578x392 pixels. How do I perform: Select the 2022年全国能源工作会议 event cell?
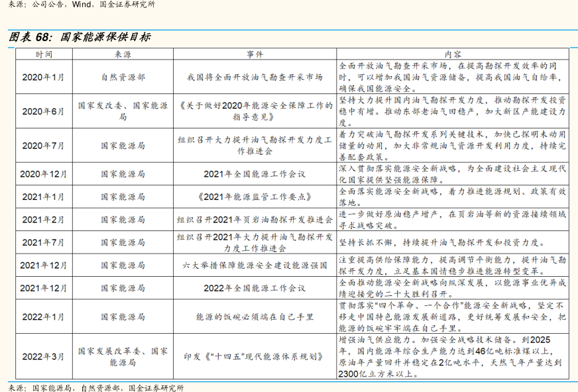[x=255, y=288]
